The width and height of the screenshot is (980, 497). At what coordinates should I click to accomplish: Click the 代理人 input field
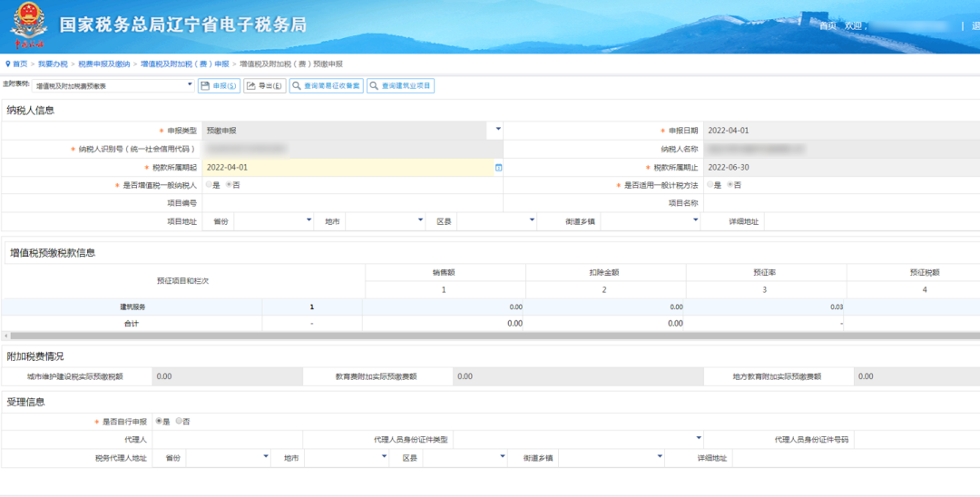click(228, 440)
